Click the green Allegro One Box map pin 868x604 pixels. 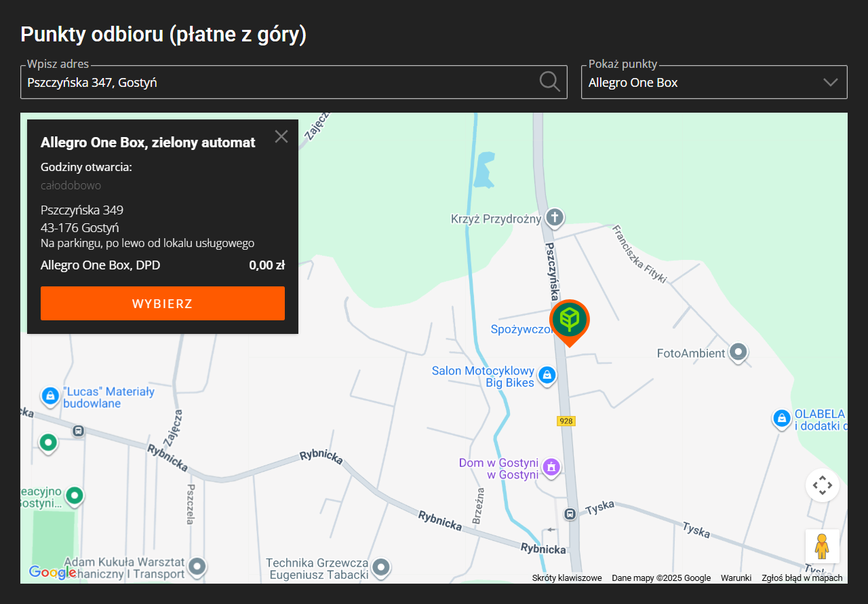click(x=570, y=320)
